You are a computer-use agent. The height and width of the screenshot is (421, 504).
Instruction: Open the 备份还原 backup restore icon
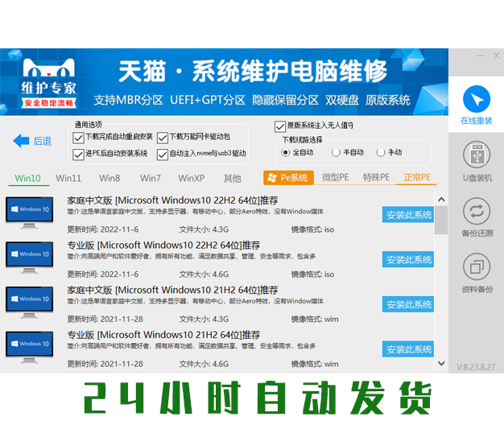click(x=477, y=211)
